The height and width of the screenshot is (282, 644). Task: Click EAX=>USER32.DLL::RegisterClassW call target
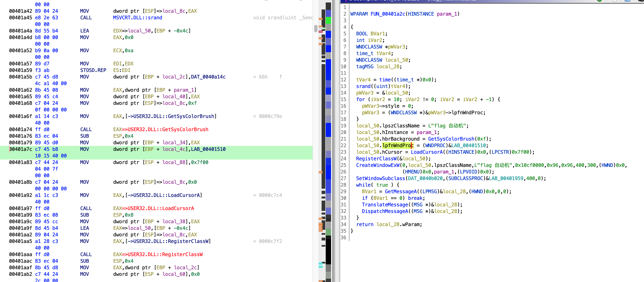point(158,254)
